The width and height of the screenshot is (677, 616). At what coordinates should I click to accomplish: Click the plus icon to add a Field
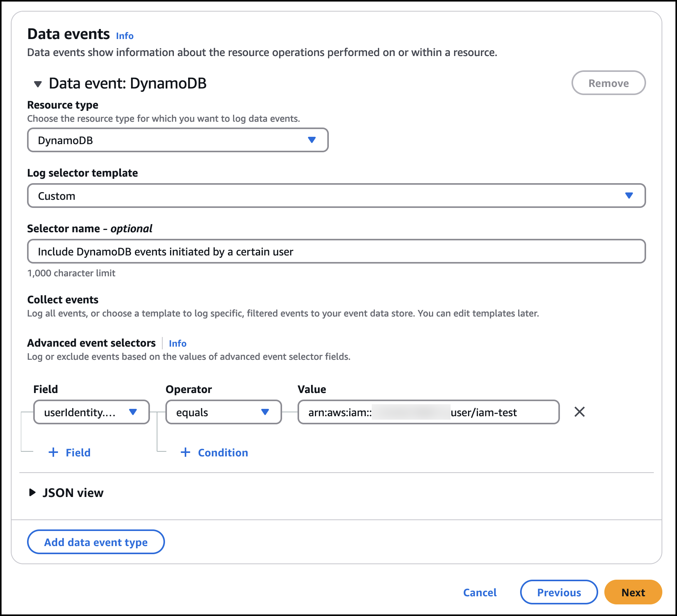point(53,453)
